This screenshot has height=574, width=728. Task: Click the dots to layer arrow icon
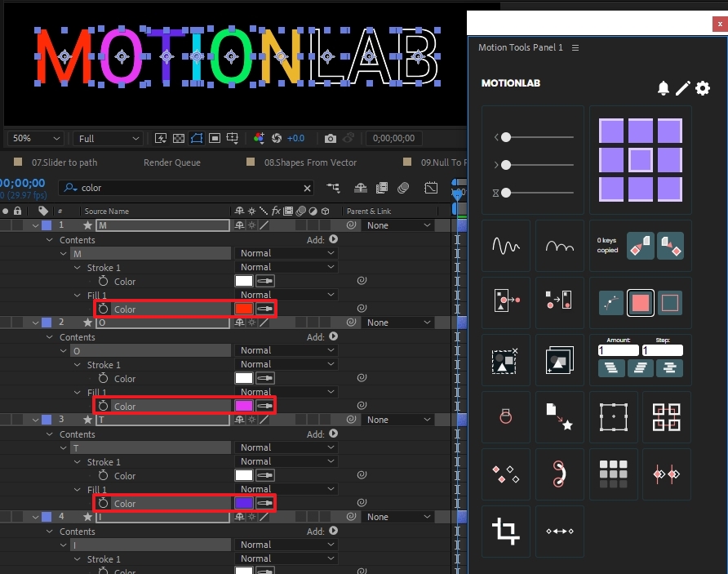[559, 300]
